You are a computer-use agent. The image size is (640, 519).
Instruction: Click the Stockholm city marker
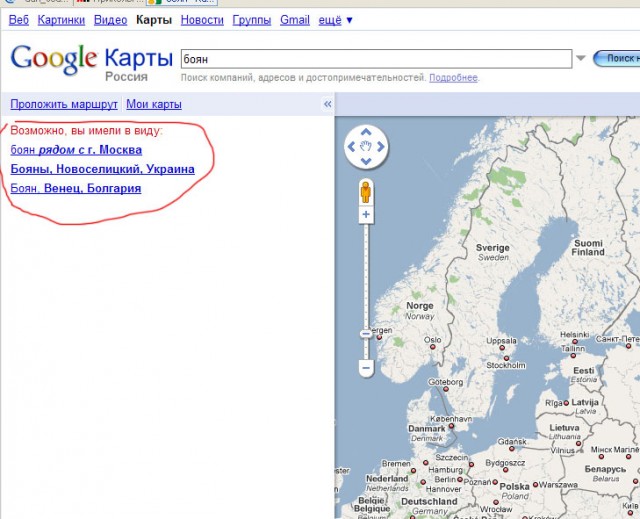pyautogui.click(x=506, y=358)
